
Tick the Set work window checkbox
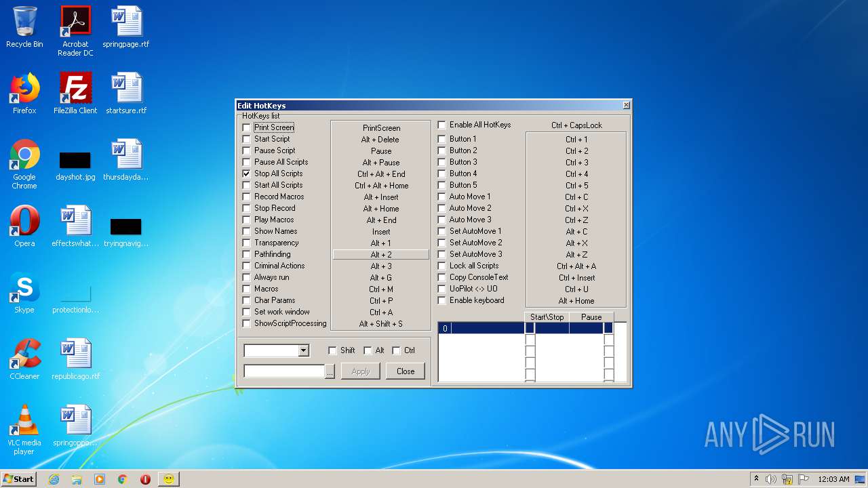click(247, 312)
